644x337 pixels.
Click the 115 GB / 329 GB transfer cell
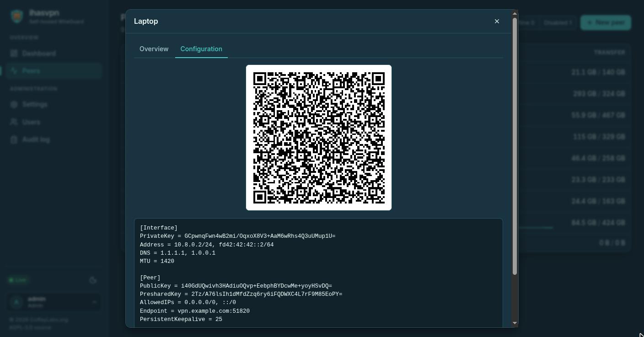tap(599, 137)
